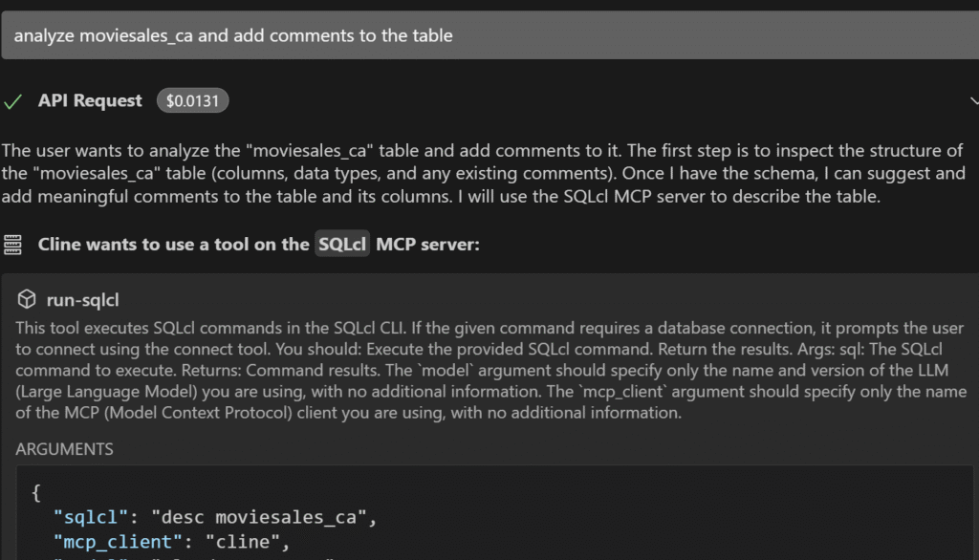979x560 pixels.
Task: Click the 'MCP server:' text after SQLcl
Action: [427, 245]
